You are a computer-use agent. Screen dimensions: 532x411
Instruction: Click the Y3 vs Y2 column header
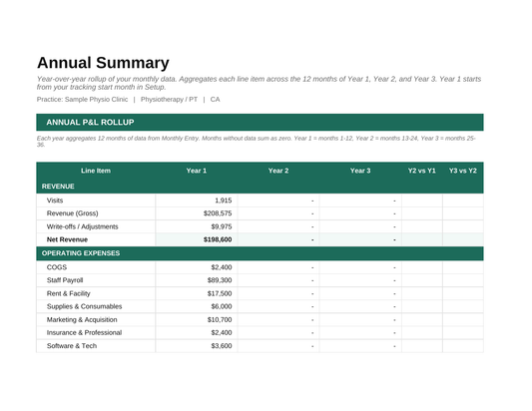point(463,171)
